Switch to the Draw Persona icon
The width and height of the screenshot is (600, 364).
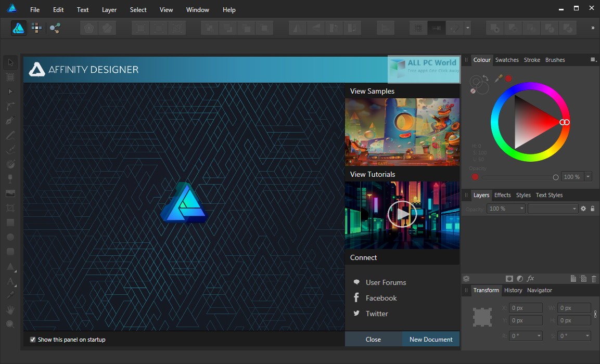tap(19, 28)
